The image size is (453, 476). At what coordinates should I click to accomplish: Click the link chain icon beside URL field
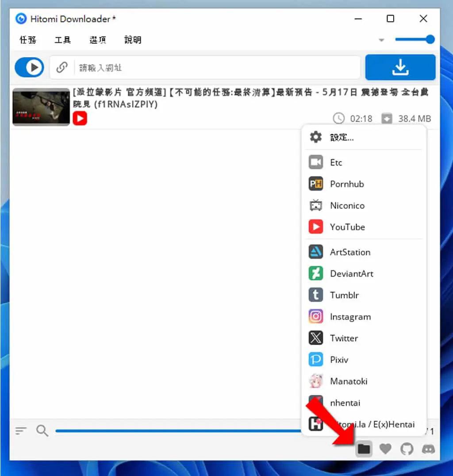click(x=62, y=67)
